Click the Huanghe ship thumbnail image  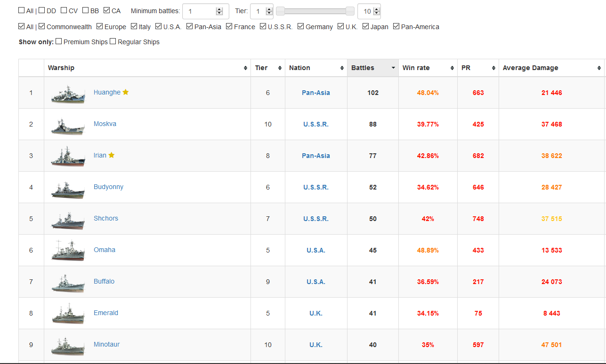click(68, 94)
